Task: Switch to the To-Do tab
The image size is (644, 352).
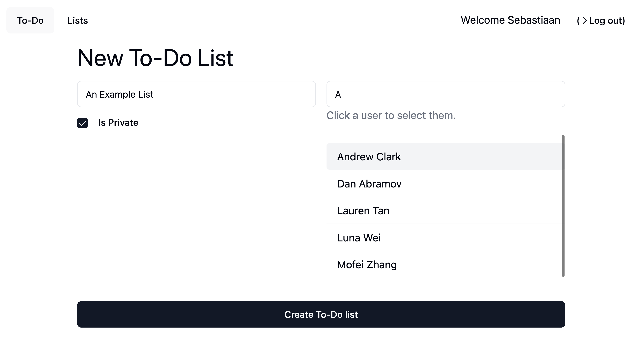Action: click(x=30, y=20)
